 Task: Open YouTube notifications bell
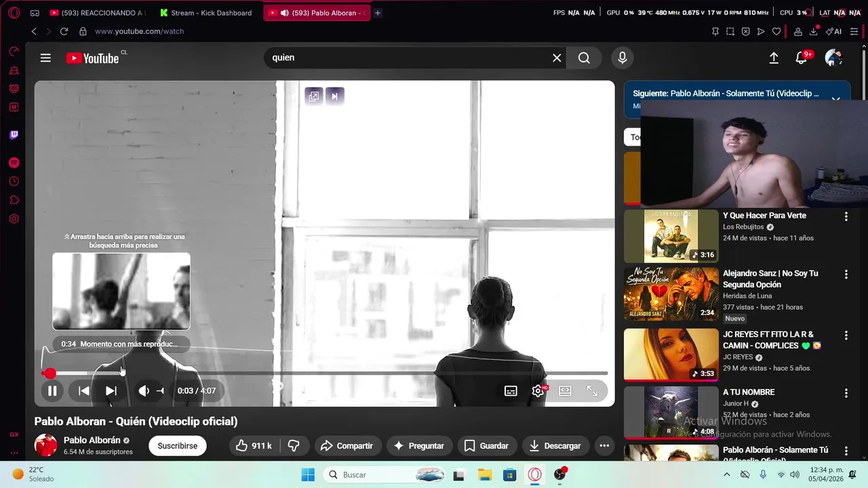(802, 58)
